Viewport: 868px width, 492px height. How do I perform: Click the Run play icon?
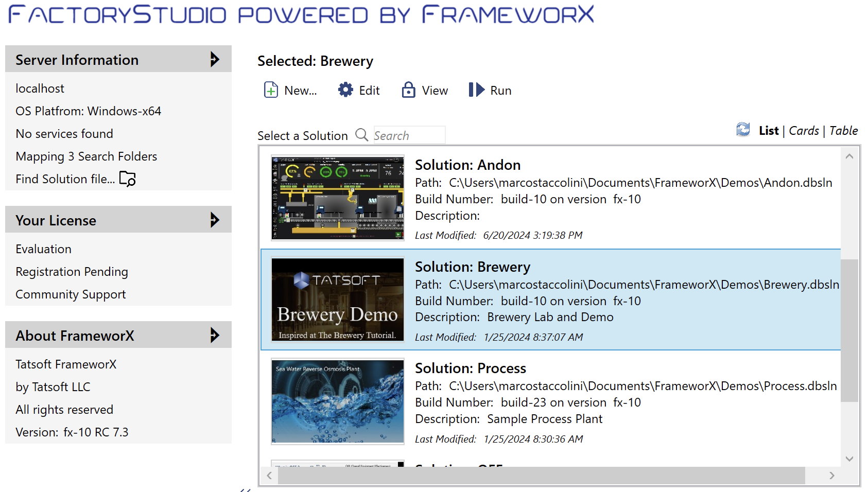(x=477, y=90)
